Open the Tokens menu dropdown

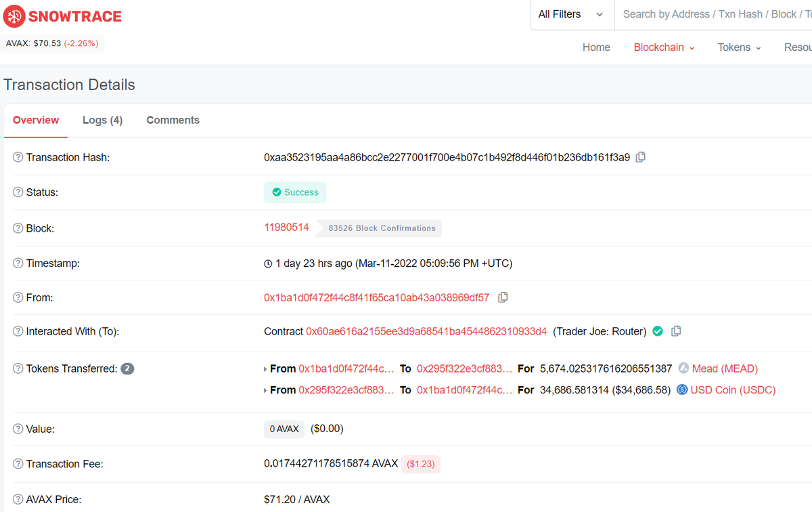click(x=739, y=47)
